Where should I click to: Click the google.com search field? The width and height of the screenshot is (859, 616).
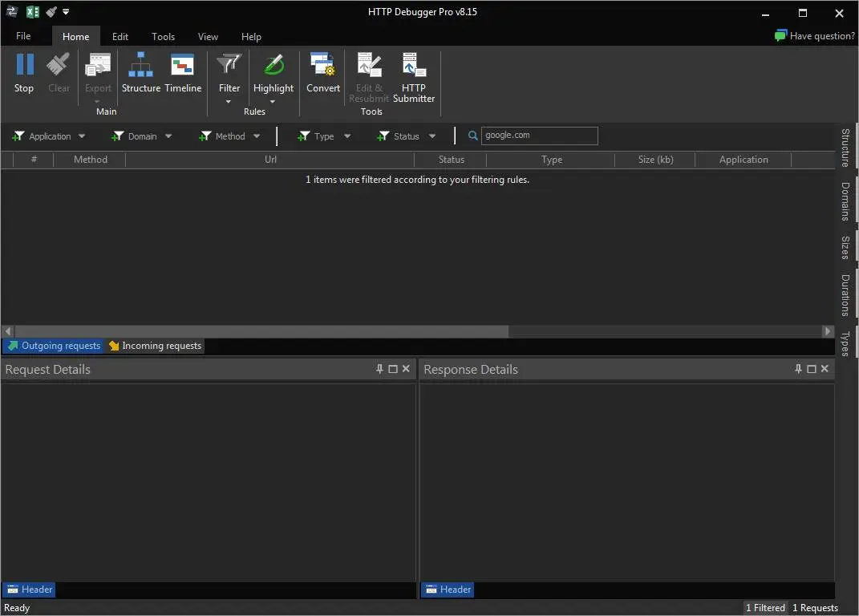click(539, 136)
